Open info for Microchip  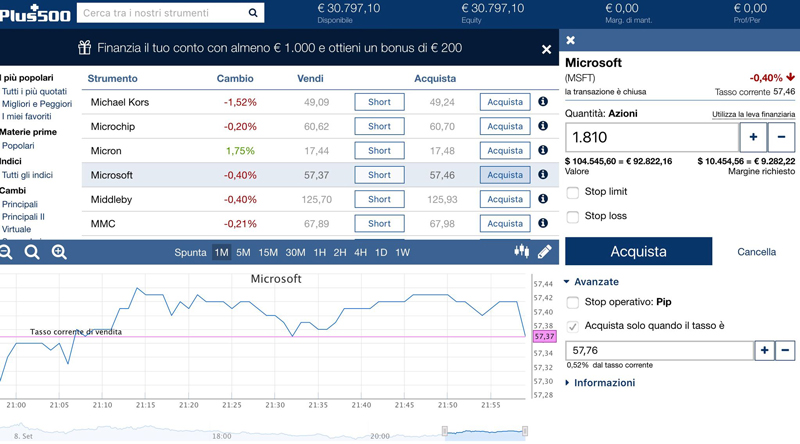[x=543, y=126]
